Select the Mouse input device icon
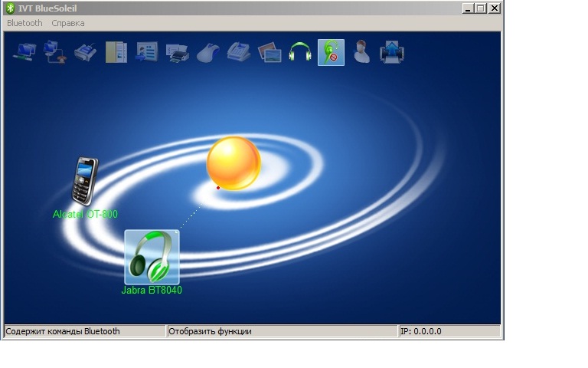The height and width of the screenshot is (368, 588). [207, 53]
